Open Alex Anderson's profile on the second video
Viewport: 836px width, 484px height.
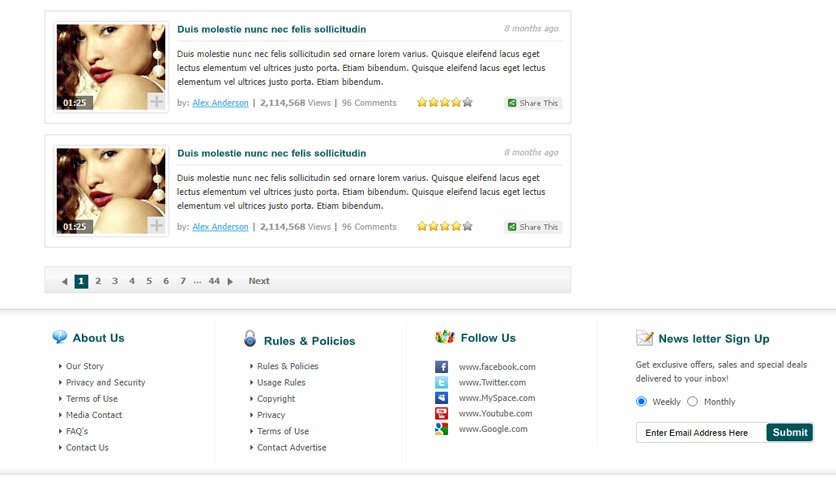(220, 227)
